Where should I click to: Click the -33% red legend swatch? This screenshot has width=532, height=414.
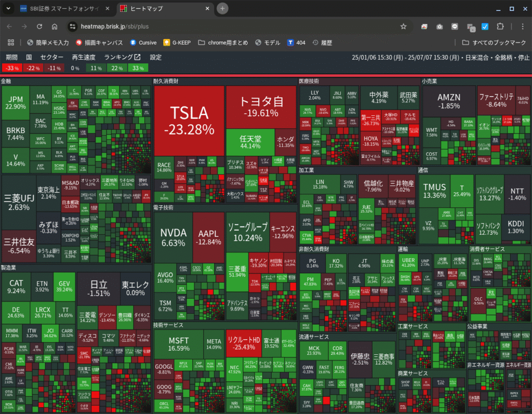pyautogui.click(x=12, y=68)
